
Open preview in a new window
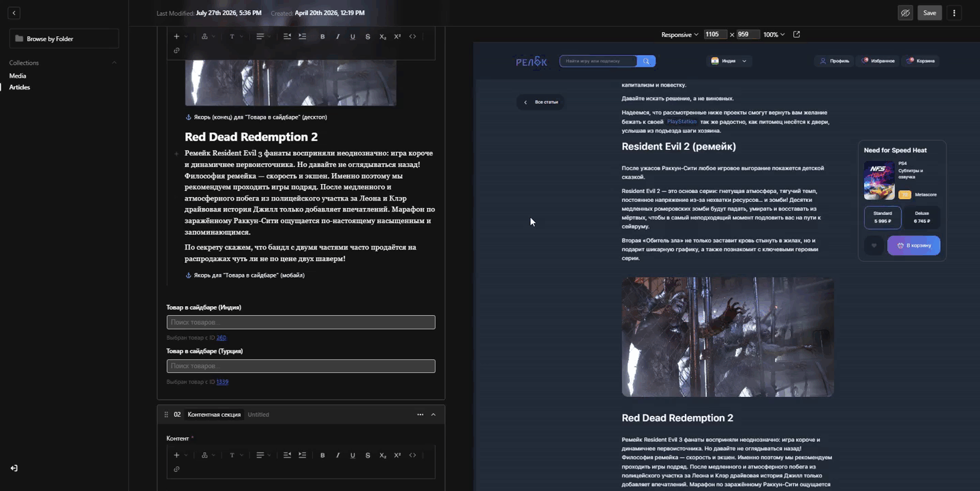point(797,34)
